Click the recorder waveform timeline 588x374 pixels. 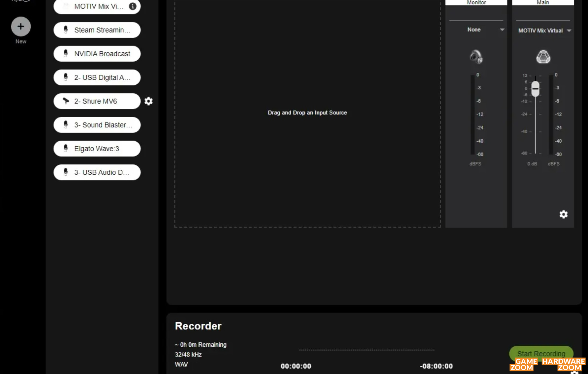(x=367, y=350)
